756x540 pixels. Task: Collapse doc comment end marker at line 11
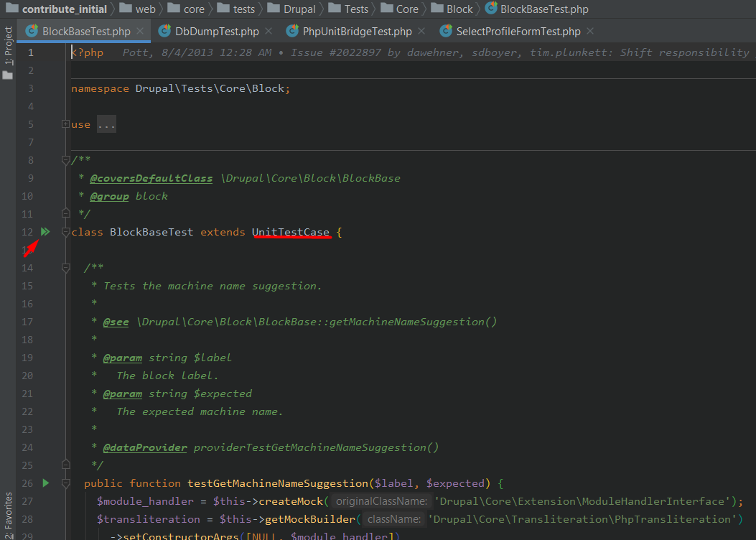(x=66, y=213)
